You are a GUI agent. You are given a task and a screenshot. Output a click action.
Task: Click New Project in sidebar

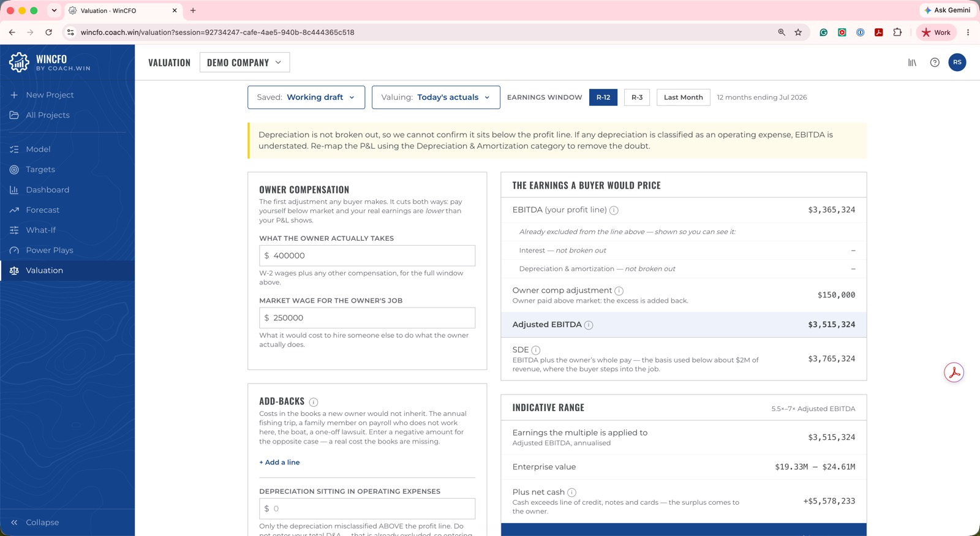tap(67, 95)
